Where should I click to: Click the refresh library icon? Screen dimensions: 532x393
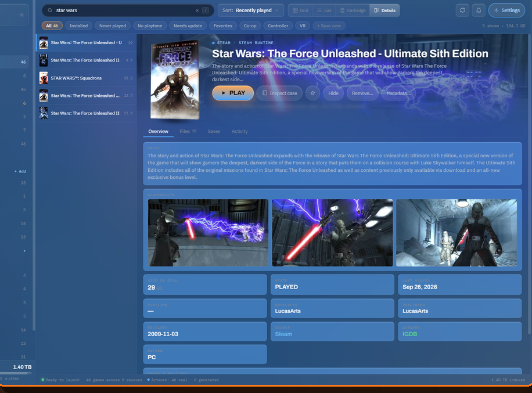click(x=462, y=10)
